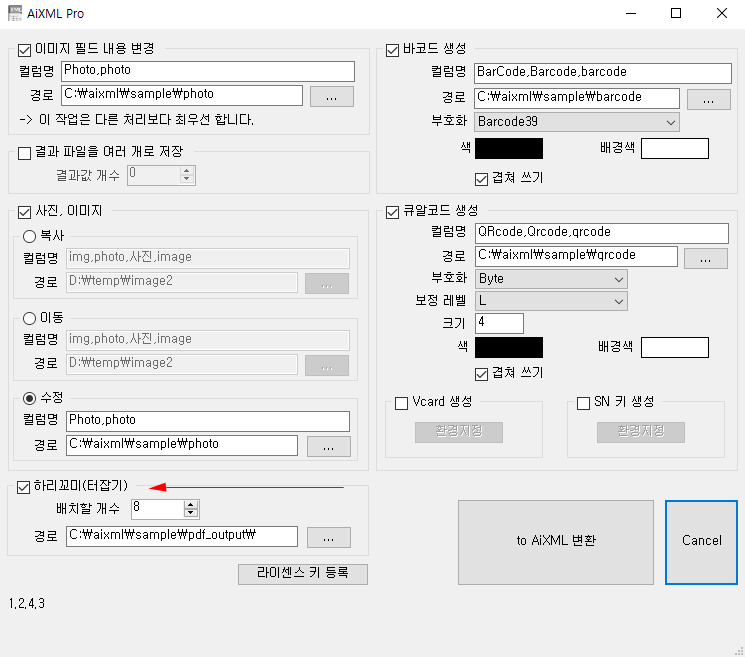This screenshot has width=745, height=657.
Task: Browse path for image field content change
Action: click(x=332, y=96)
